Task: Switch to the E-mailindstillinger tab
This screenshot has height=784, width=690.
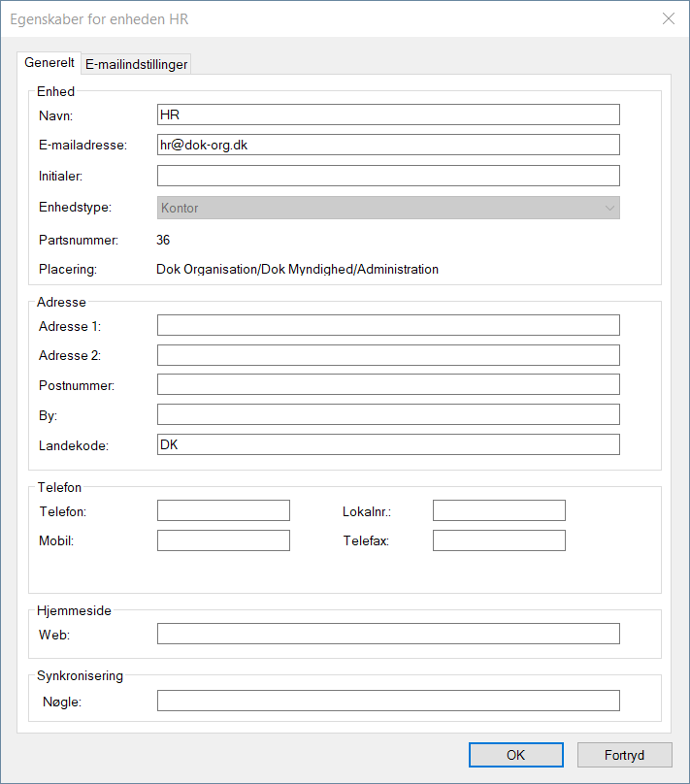Action: [136, 65]
